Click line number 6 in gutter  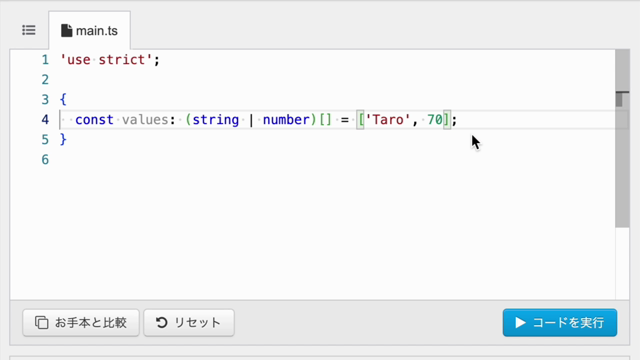[x=45, y=160]
